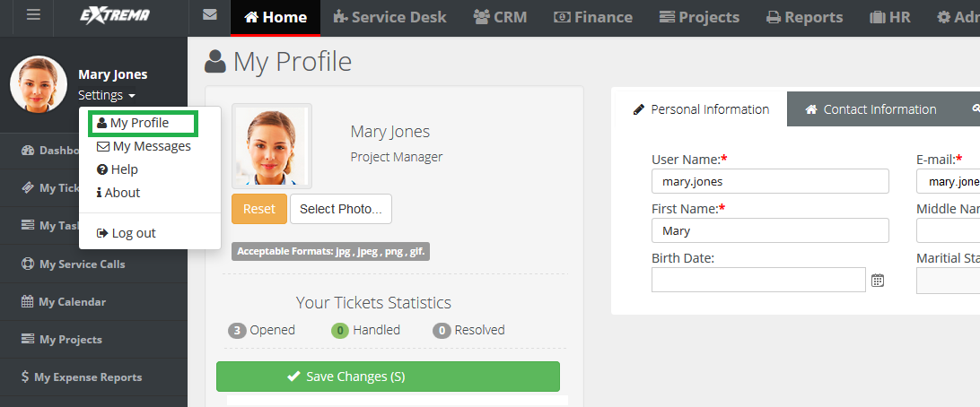The image size is (980, 407).
Task: Click the envelope mail icon in top bar
Action: click(210, 14)
